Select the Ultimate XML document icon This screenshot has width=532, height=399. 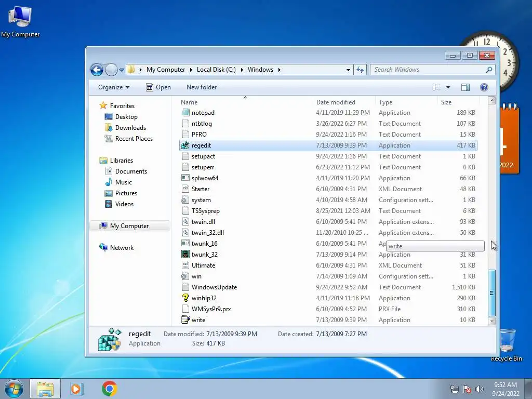pyautogui.click(x=185, y=265)
